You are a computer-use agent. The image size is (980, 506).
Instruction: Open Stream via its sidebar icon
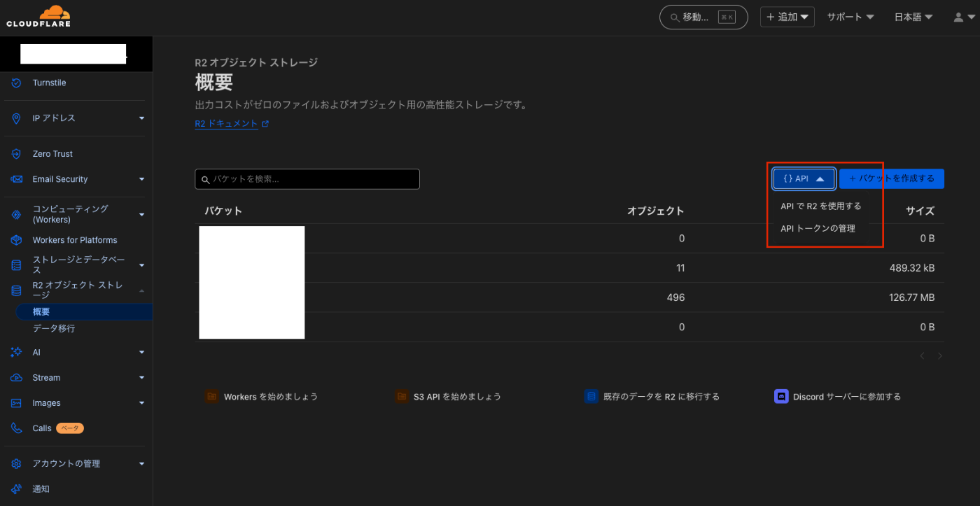(x=15, y=377)
